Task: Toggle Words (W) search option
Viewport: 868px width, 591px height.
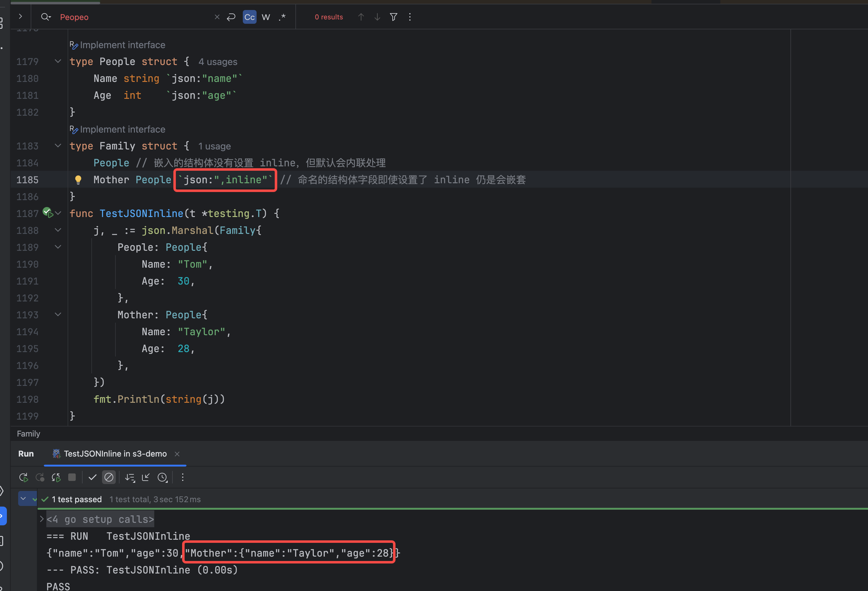Action: [x=266, y=17]
